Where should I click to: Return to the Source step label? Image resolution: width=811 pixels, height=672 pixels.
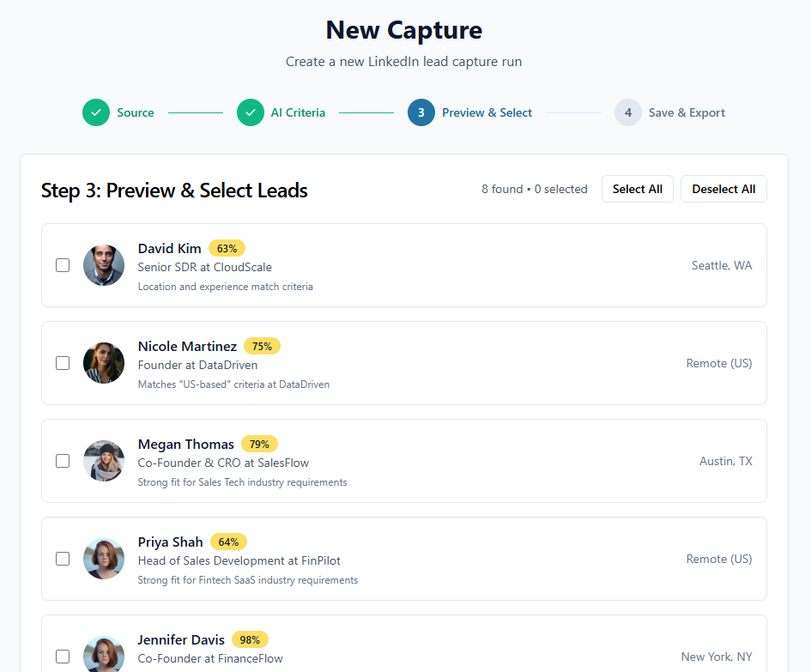tap(136, 112)
